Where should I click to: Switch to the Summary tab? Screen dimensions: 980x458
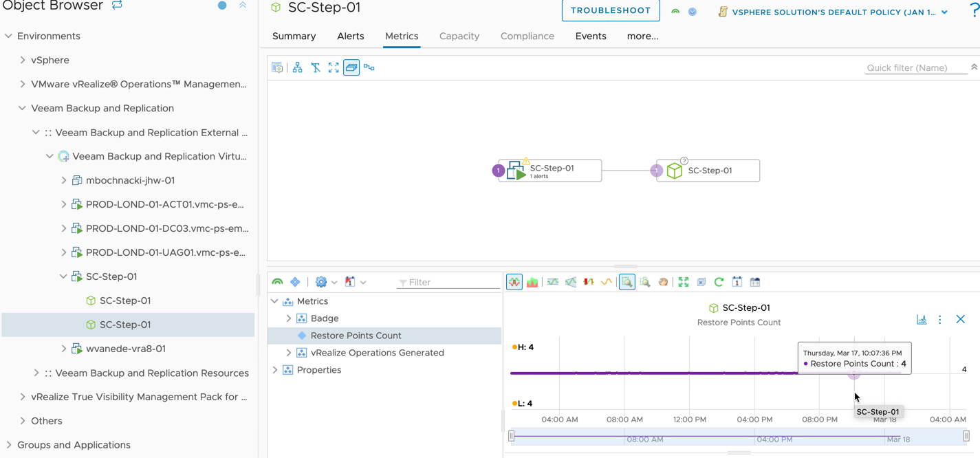pos(294,36)
